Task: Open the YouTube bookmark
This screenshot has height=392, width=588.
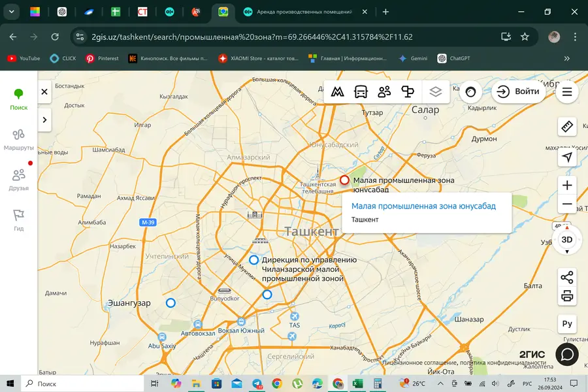Action: (x=24, y=58)
